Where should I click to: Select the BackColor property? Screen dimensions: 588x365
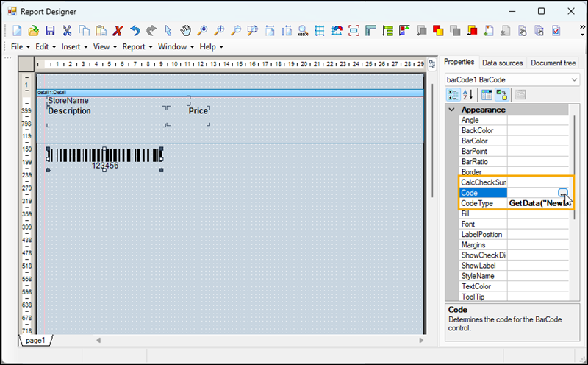point(514,130)
